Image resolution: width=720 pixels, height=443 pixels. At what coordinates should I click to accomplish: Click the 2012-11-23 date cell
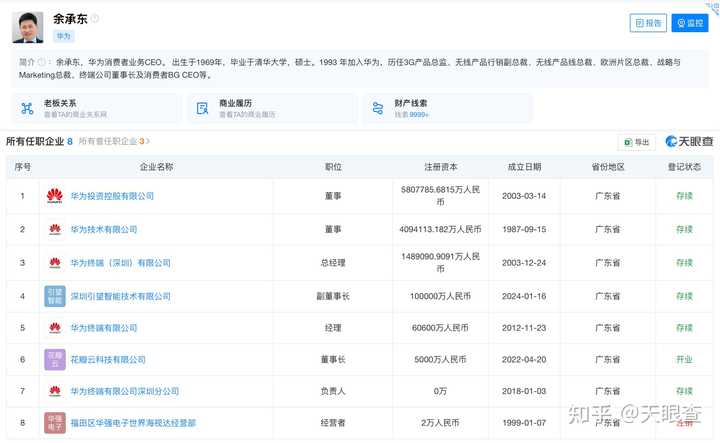point(524,328)
